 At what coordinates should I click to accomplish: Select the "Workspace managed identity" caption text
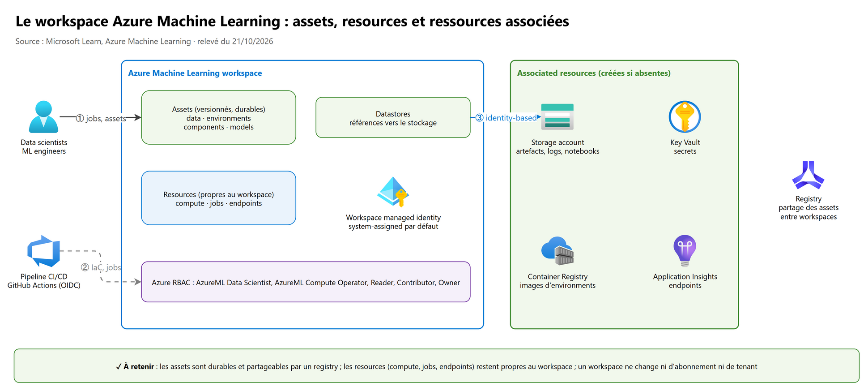click(x=393, y=222)
